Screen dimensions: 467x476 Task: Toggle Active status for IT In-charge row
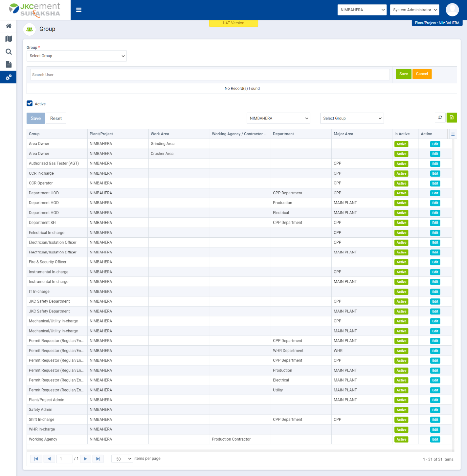401,292
